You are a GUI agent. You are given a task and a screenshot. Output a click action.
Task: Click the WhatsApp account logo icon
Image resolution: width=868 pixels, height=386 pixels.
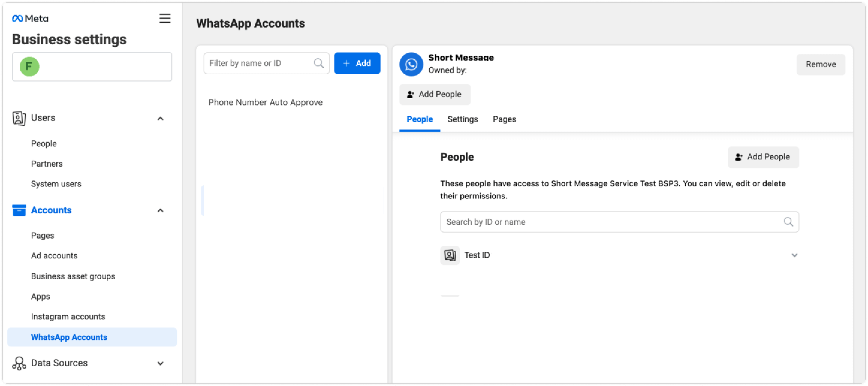tap(411, 64)
